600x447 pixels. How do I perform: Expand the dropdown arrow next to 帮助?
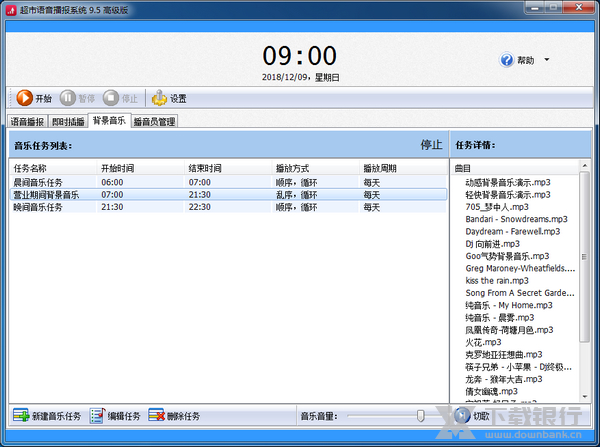coord(547,60)
